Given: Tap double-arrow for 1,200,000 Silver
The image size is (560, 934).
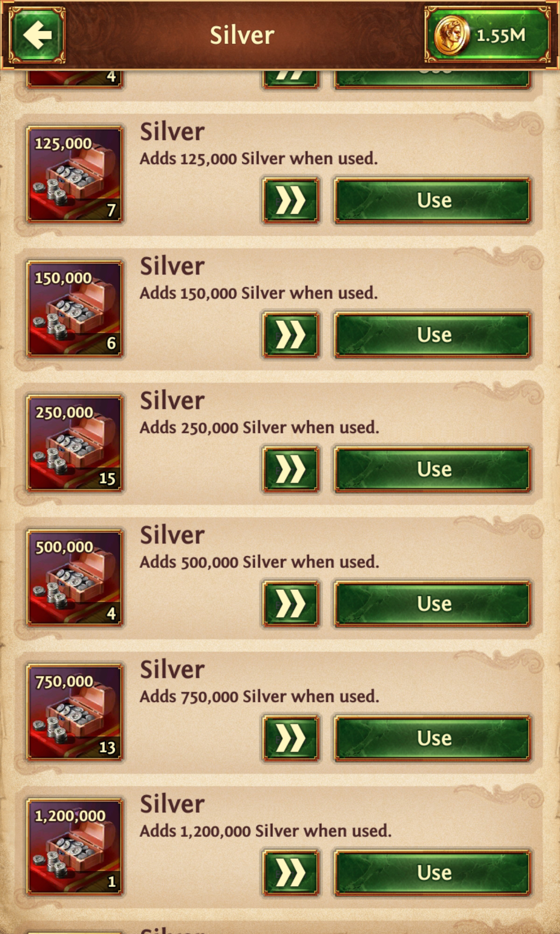Looking at the screenshot, I should [x=291, y=873].
